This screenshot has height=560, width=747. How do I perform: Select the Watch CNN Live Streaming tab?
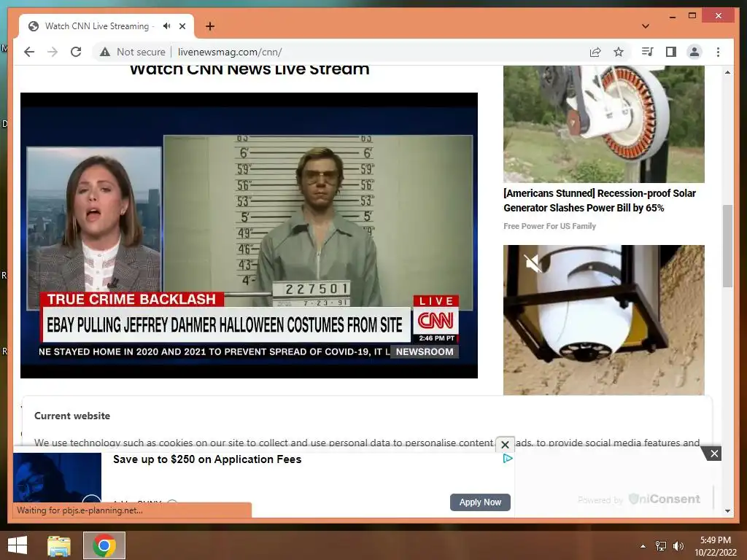(107, 26)
